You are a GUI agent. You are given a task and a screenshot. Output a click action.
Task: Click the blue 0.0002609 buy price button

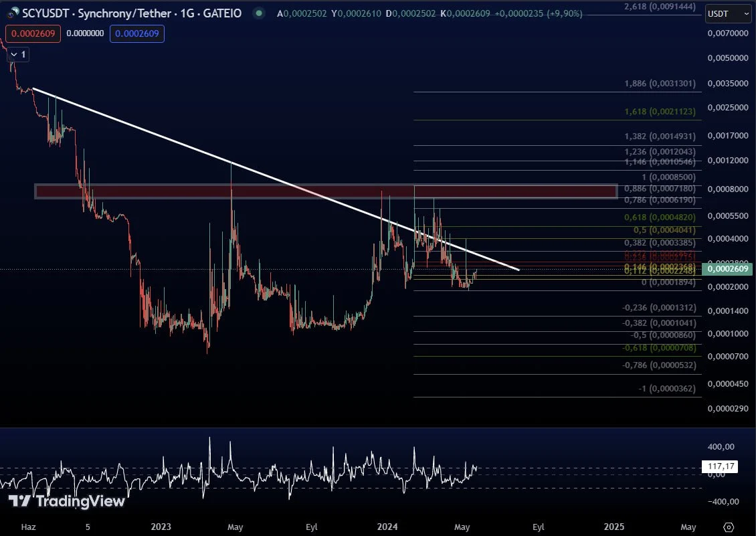137,33
